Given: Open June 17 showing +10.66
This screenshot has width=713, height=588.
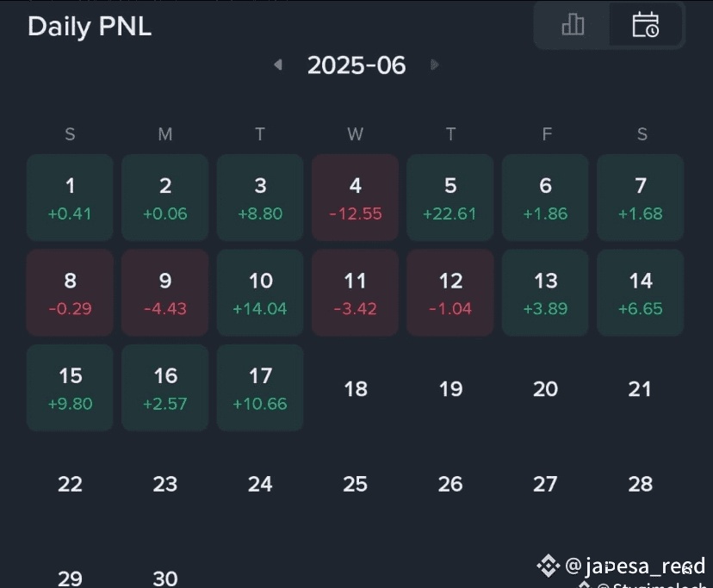Looking at the screenshot, I should click(260, 388).
